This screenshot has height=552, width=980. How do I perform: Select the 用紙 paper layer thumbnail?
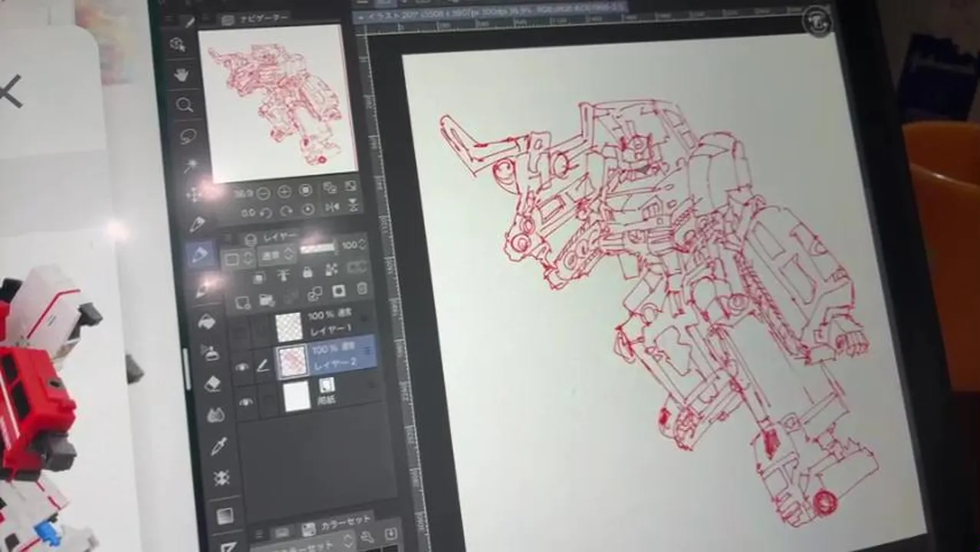point(297,397)
